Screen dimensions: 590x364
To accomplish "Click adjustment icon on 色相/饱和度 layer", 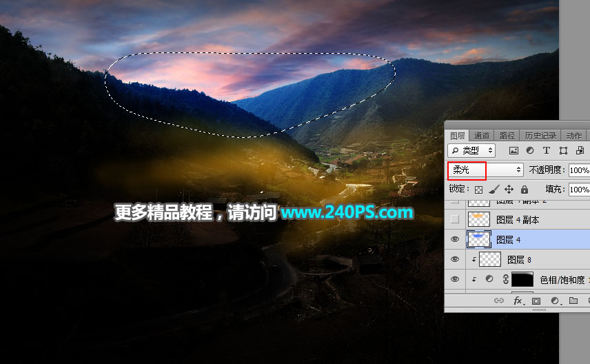I will [489, 279].
